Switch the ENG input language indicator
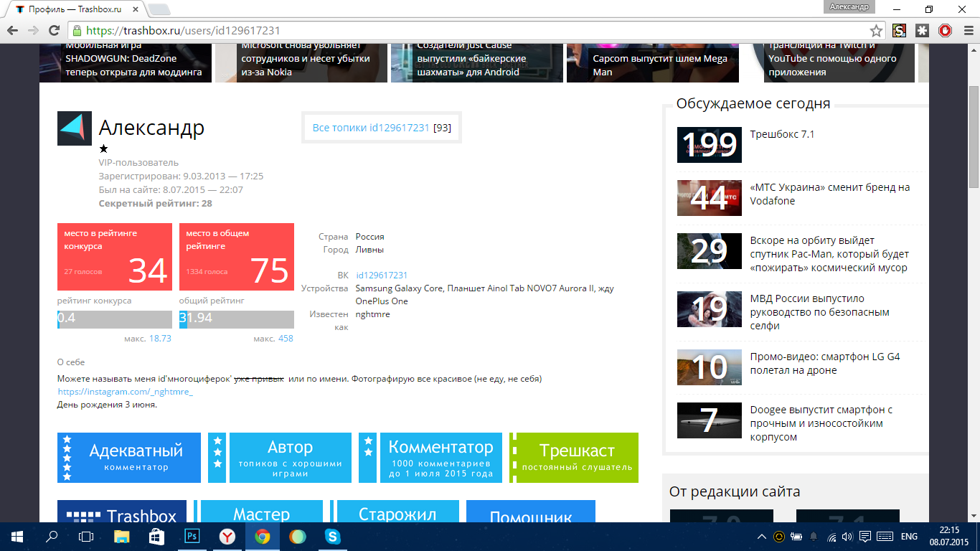This screenshot has height=551, width=980. (x=909, y=537)
